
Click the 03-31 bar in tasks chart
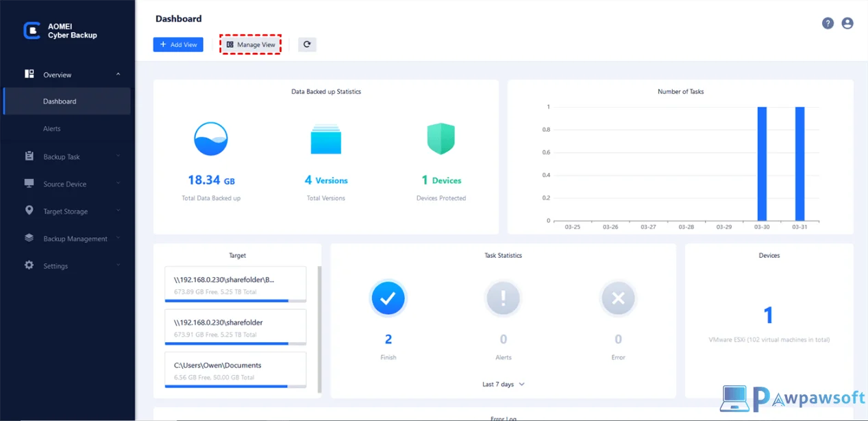click(x=799, y=164)
